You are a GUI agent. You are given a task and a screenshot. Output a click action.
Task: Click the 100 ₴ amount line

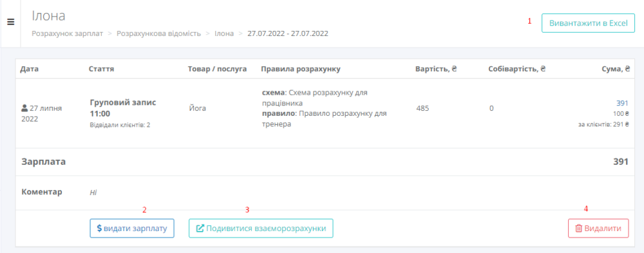click(x=621, y=114)
